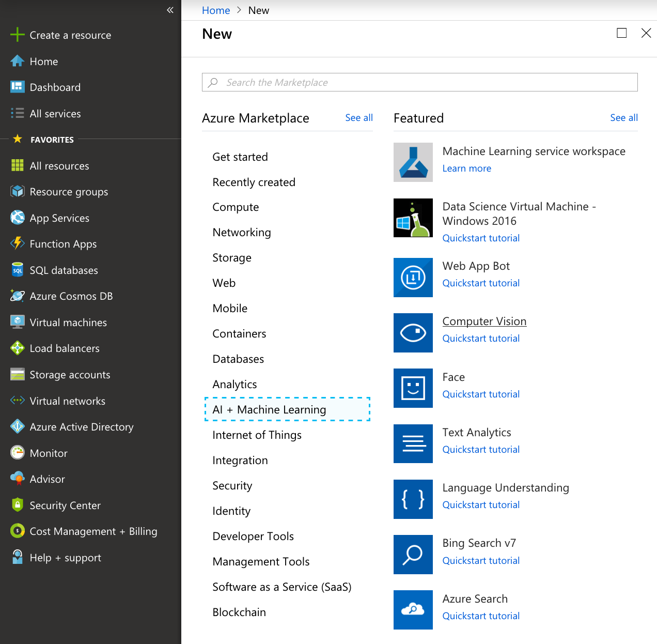
Task: Click the SQL databases icon
Action: pyautogui.click(x=18, y=270)
